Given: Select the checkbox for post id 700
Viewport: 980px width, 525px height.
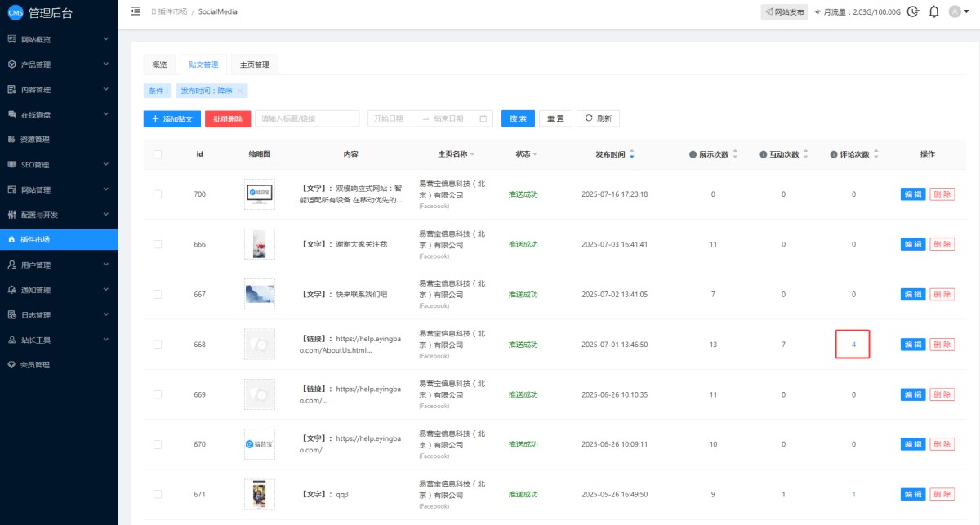Looking at the screenshot, I should [x=158, y=194].
